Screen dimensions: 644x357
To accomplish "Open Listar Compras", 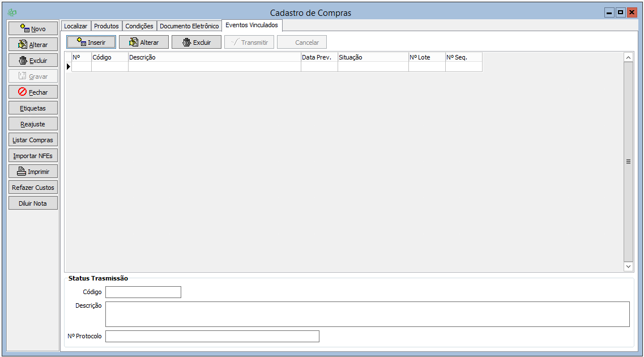I will tap(33, 139).
